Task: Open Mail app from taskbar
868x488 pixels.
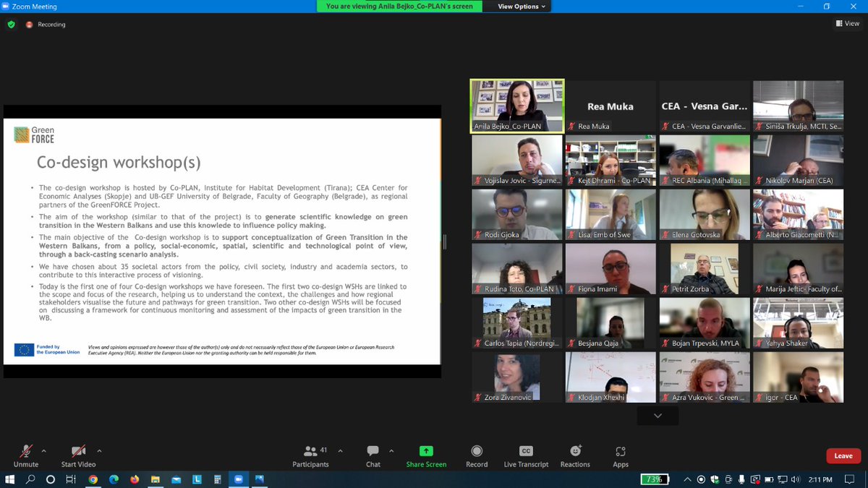Action: pyautogui.click(x=176, y=479)
